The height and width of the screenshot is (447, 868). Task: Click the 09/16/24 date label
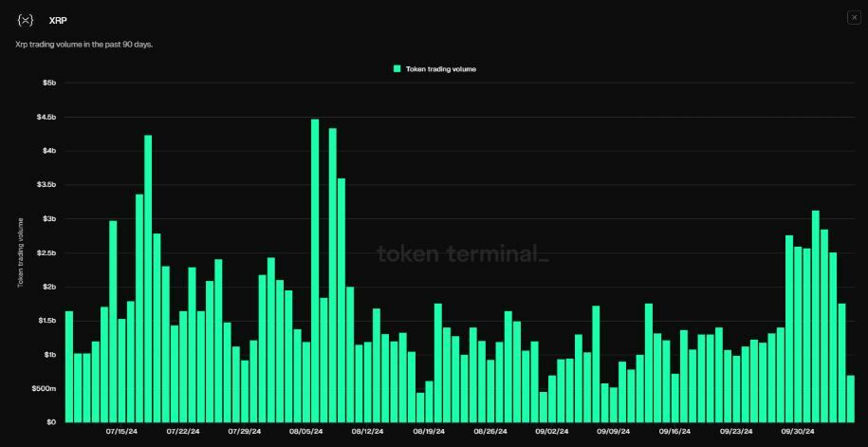tap(674, 431)
